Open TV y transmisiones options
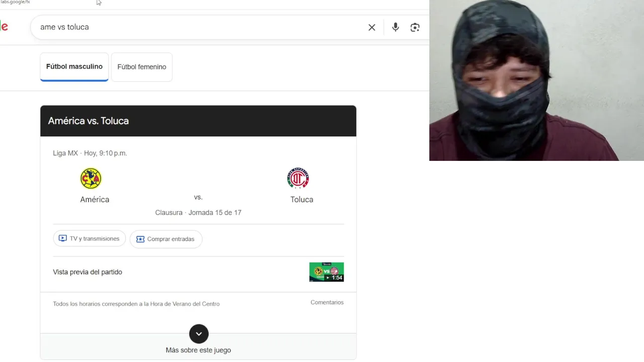This screenshot has height=362, width=644. [90, 239]
